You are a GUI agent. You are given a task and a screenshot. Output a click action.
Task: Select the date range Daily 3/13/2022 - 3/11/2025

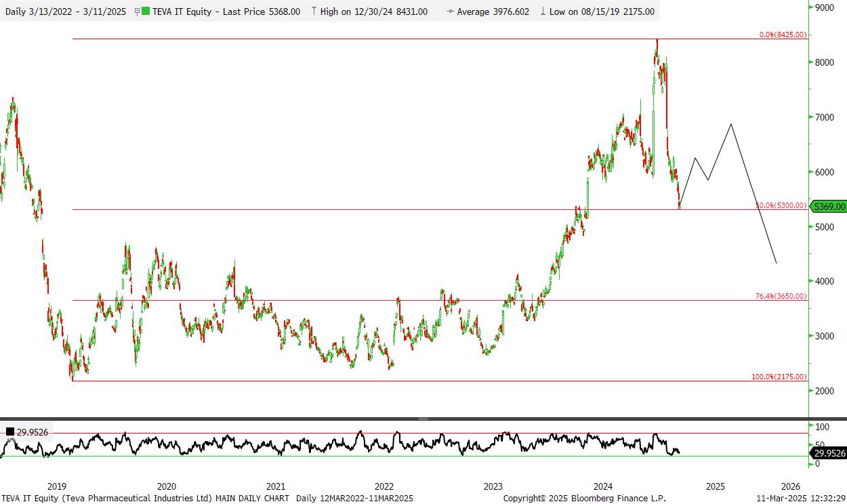(x=66, y=12)
